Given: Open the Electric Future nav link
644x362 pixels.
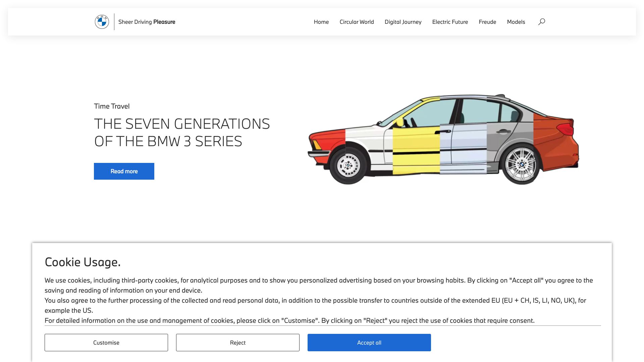Looking at the screenshot, I should point(450,22).
